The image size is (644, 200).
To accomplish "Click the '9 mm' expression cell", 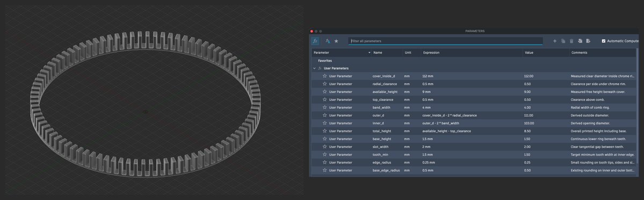I will [426, 92].
